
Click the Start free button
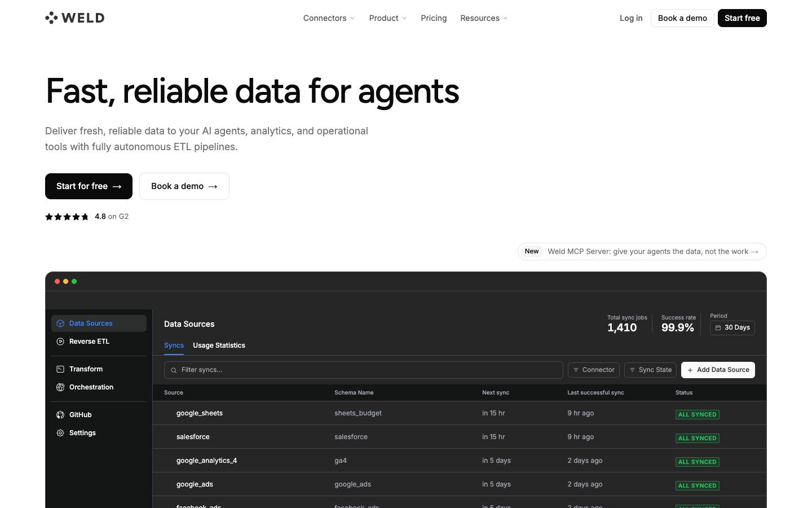pos(742,18)
